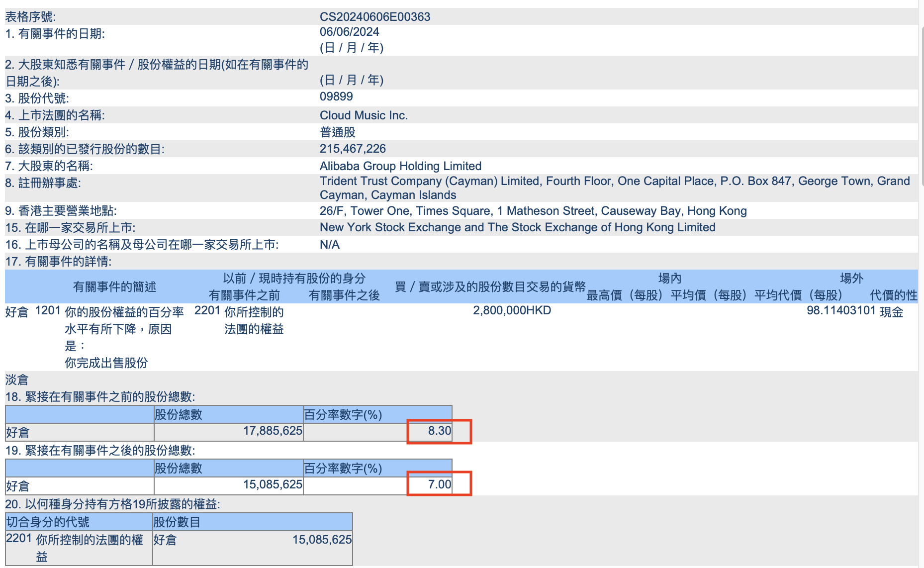Select "15,085,625" in the section 19 table
Viewport: 924px width, 568px height.
coord(273,484)
